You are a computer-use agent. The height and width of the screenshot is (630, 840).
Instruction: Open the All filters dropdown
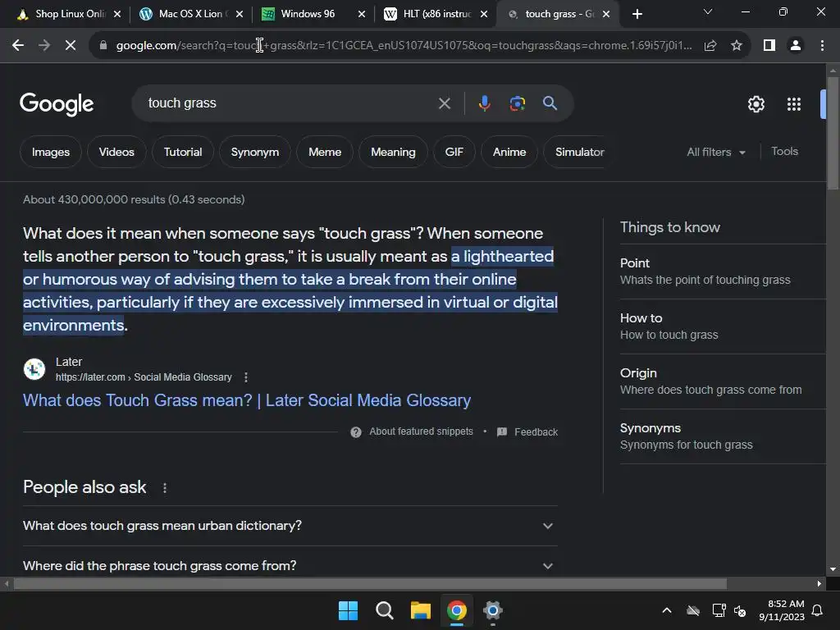(716, 152)
